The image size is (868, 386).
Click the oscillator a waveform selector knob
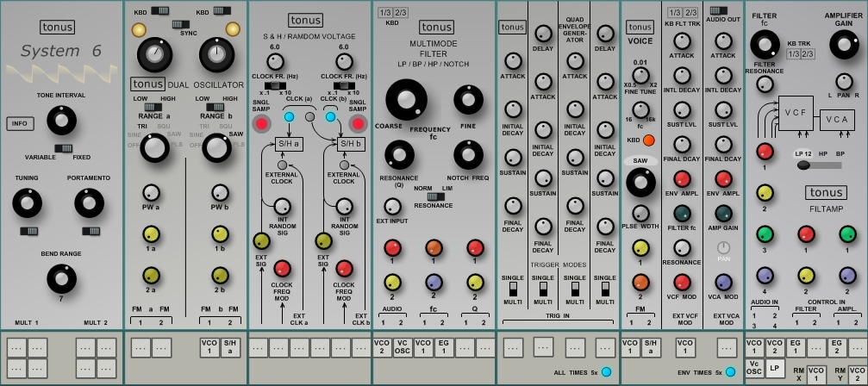click(x=154, y=147)
